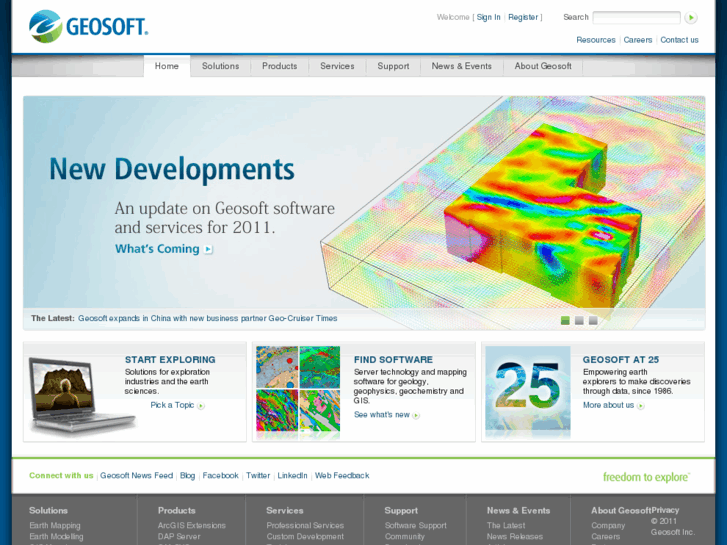Screen dimensions: 727x545
Task: Click footer Professional Services link
Action: click(305, 526)
